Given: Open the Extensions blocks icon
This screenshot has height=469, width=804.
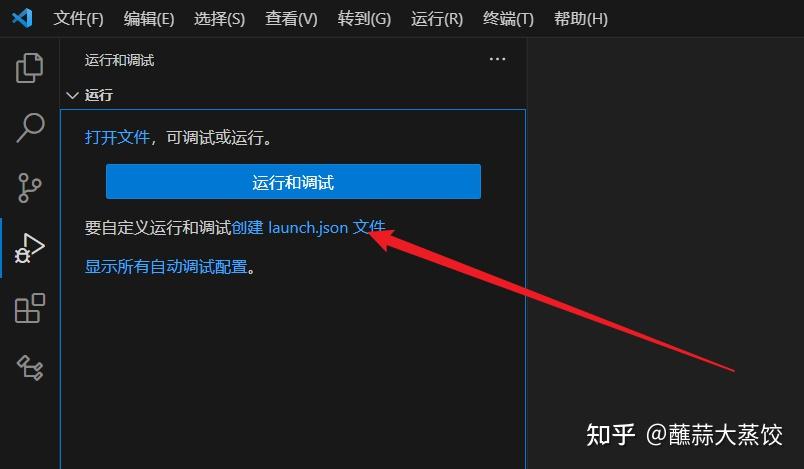Looking at the screenshot, I should [29, 308].
